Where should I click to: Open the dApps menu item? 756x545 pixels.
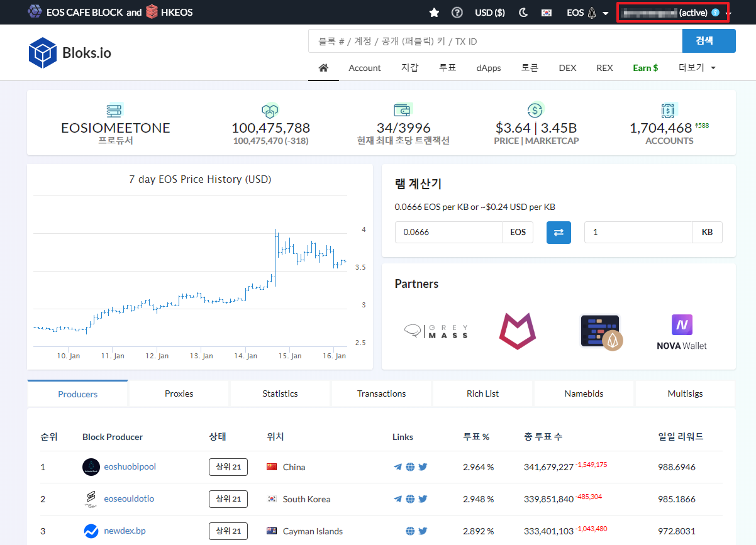point(489,68)
